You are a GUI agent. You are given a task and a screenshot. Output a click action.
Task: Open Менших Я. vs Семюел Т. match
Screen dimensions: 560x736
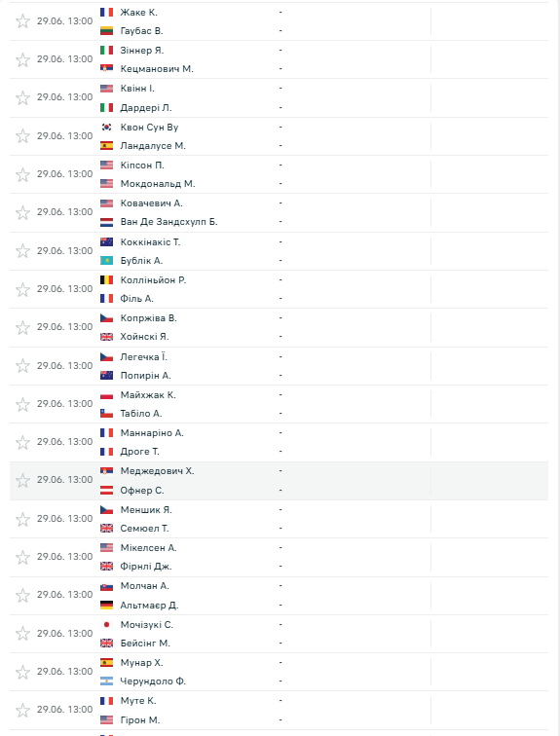(x=279, y=519)
